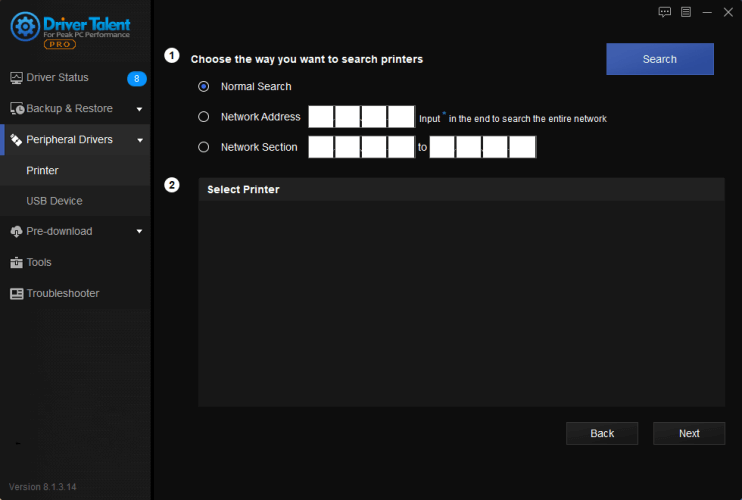This screenshot has height=500, width=742.
Task: Click the blue Search button
Action: click(660, 59)
